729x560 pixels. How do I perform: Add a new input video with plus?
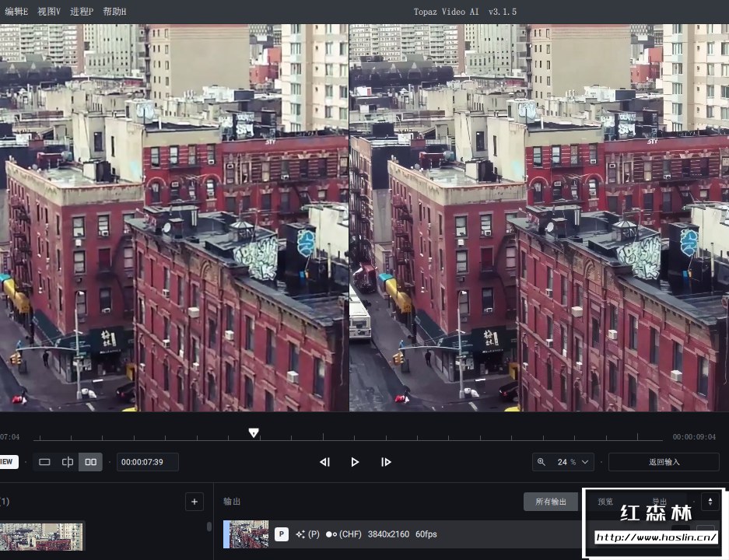click(x=195, y=502)
